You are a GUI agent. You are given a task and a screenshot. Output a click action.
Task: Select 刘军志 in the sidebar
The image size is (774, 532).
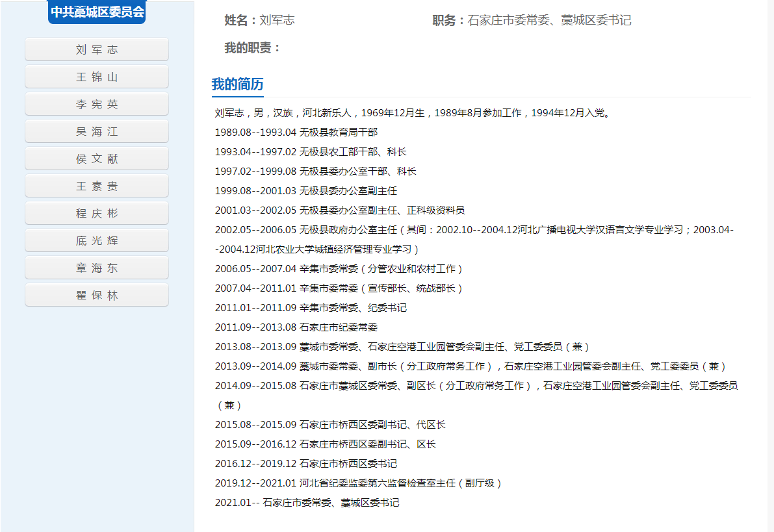(96, 49)
